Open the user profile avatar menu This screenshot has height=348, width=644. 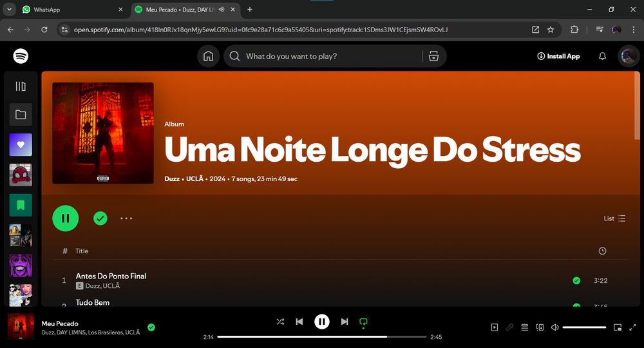coord(629,56)
